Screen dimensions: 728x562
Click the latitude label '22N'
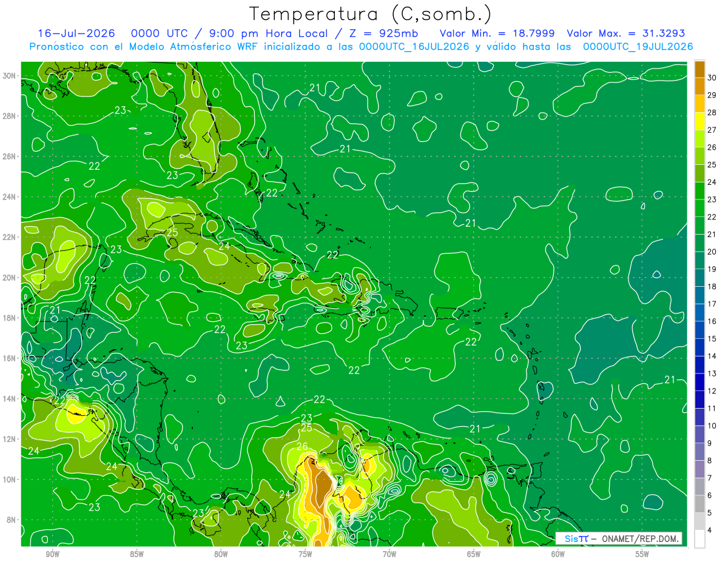10,237
